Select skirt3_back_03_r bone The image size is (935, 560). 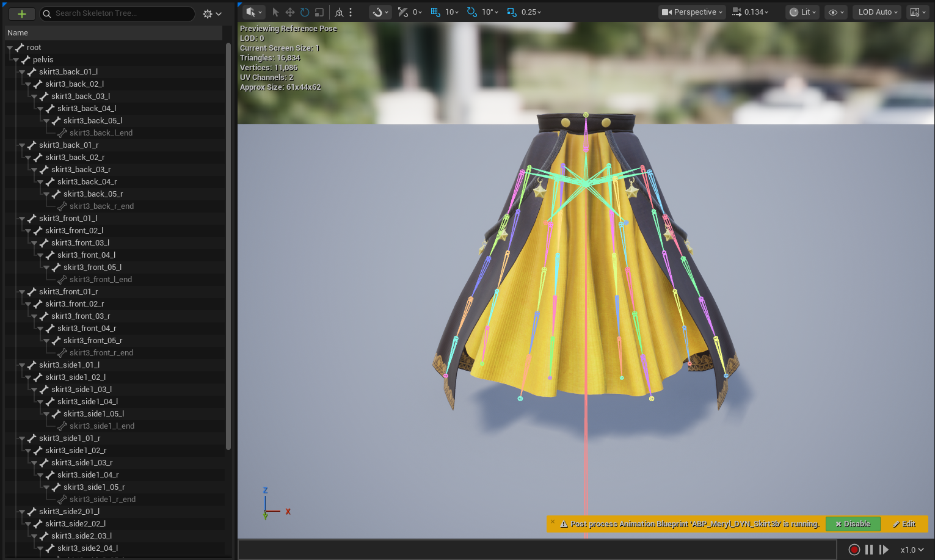pos(81,170)
